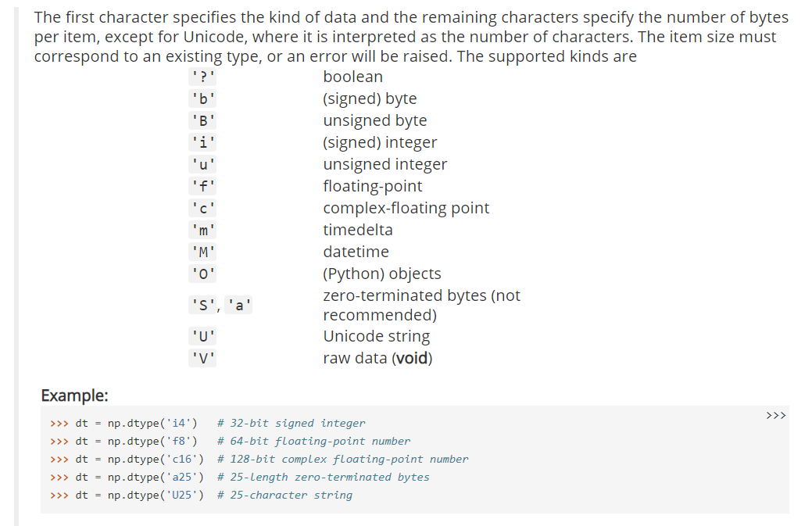Toggle the >>> prompt visibility button
Viewport: 812px width, 526px height.
(x=776, y=415)
